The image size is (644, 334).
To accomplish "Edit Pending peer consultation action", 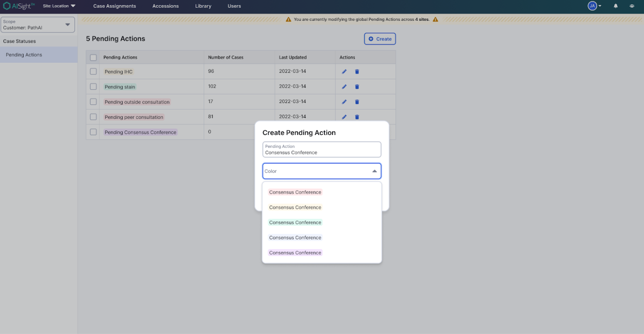I will 344,117.
